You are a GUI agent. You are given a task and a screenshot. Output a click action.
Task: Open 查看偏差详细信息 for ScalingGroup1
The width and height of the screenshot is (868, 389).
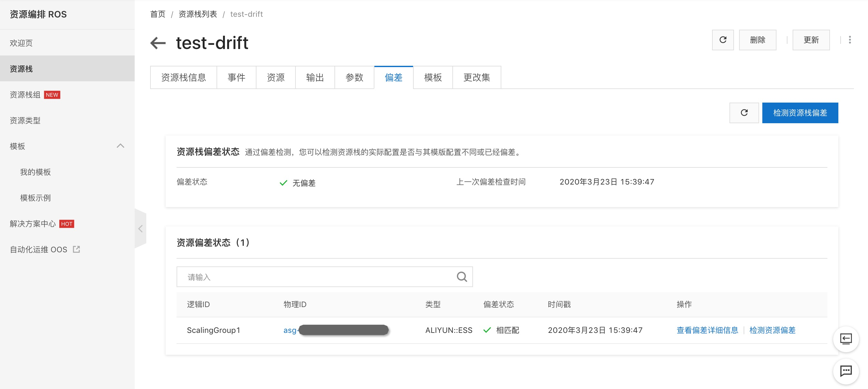click(x=707, y=330)
